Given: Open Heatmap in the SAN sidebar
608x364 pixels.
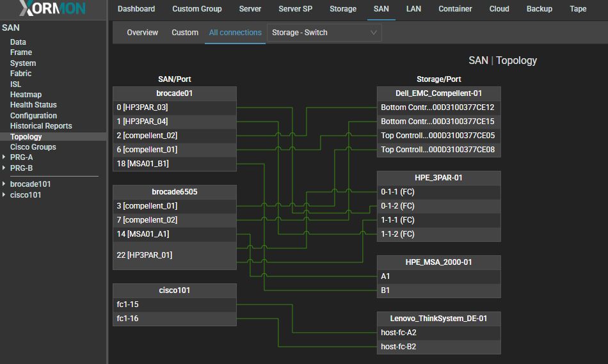Looking at the screenshot, I should coord(26,95).
